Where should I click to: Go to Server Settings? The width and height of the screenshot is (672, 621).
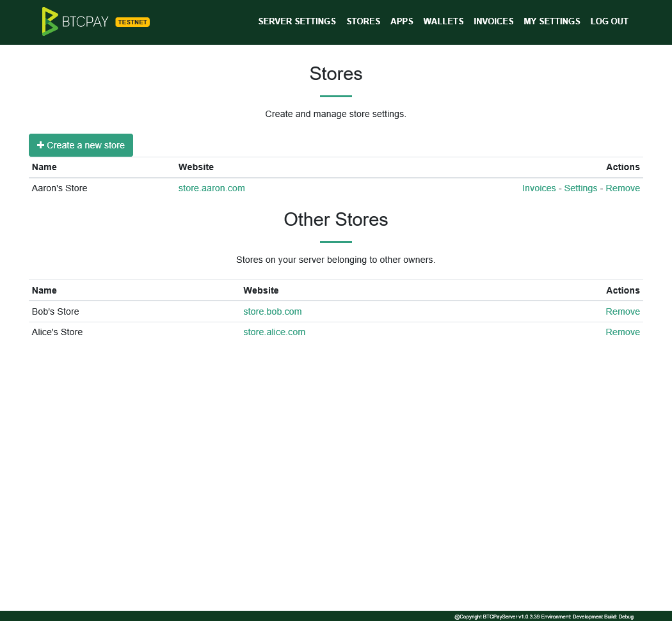pyautogui.click(x=296, y=21)
